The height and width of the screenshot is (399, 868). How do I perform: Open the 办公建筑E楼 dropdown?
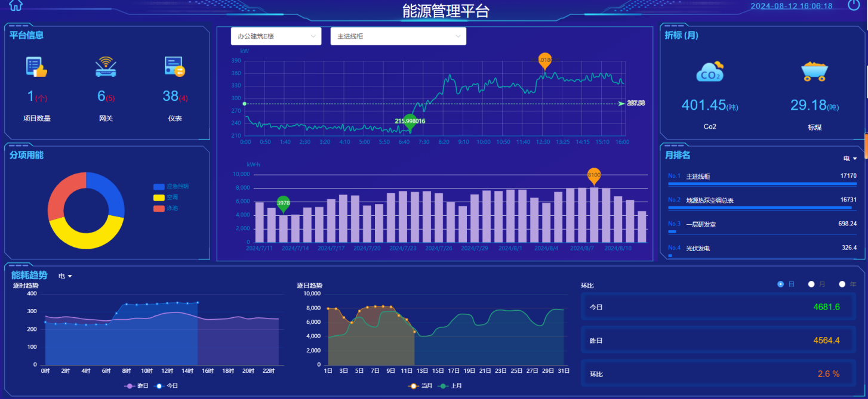(x=276, y=36)
